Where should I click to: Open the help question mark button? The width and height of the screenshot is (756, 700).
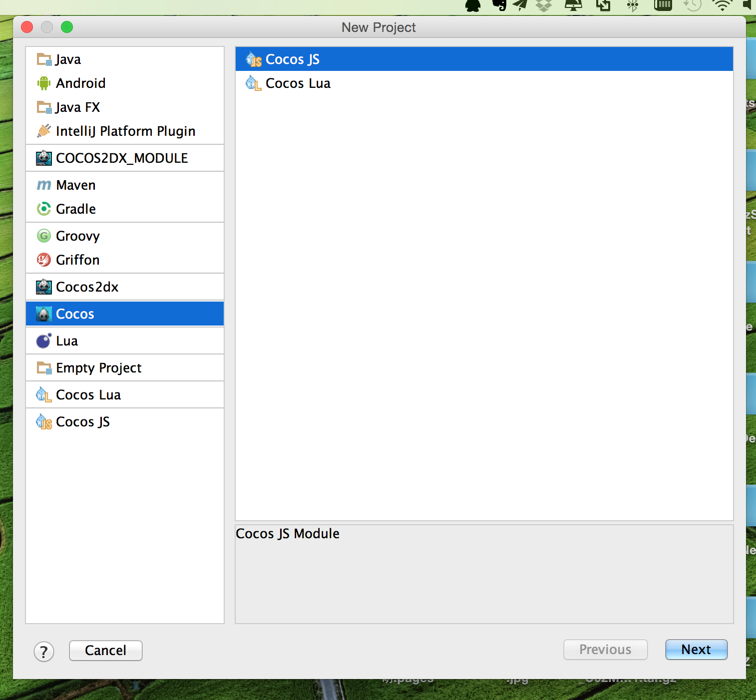click(44, 651)
